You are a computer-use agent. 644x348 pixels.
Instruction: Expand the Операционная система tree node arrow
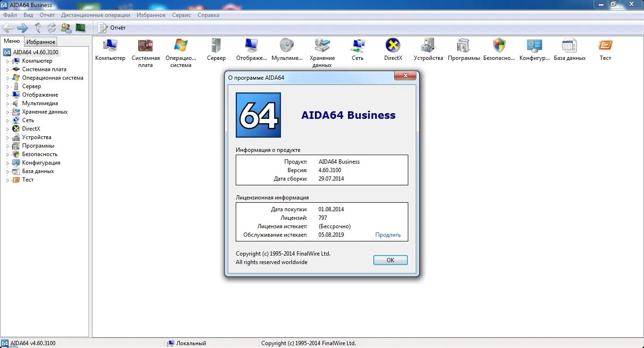pyautogui.click(x=8, y=78)
